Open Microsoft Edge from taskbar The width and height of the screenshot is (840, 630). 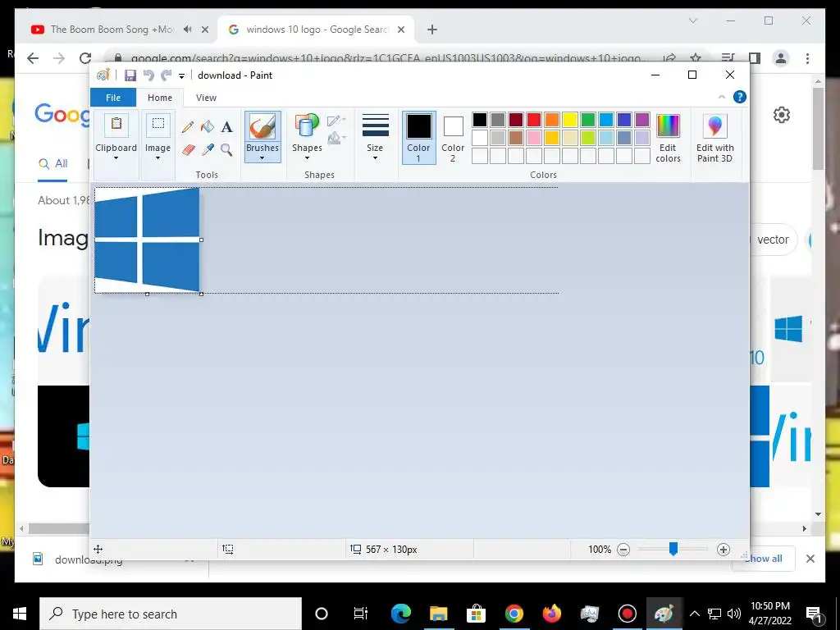tap(400, 614)
